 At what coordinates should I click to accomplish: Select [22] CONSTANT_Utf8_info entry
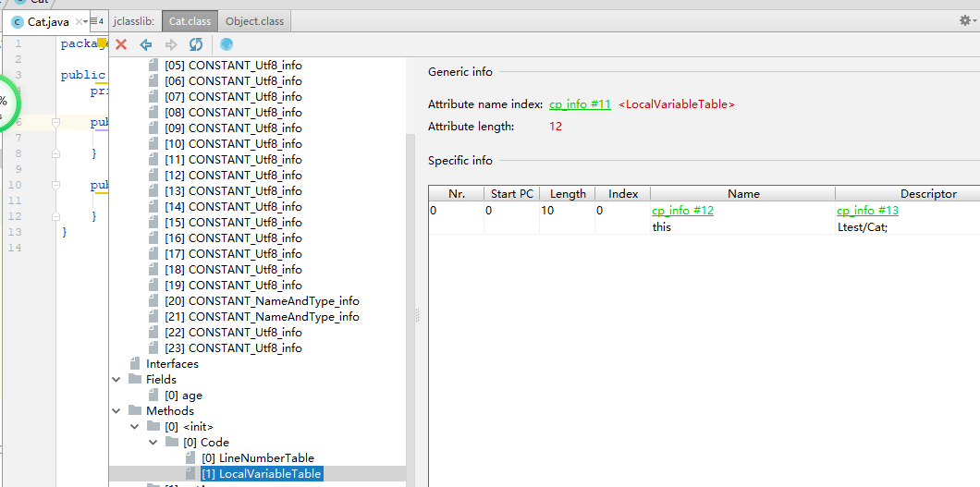tap(233, 332)
